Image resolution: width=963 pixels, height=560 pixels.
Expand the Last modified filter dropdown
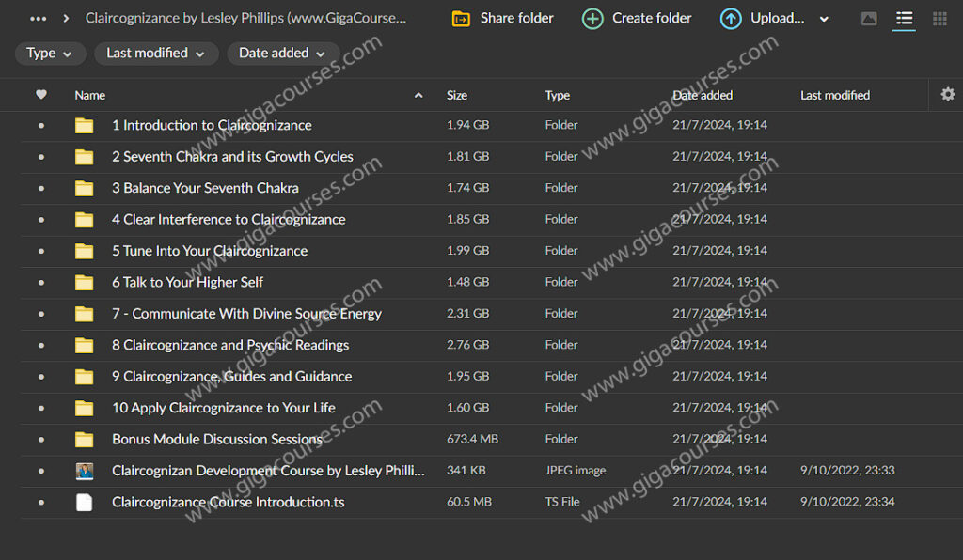click(x=156, y=54)
